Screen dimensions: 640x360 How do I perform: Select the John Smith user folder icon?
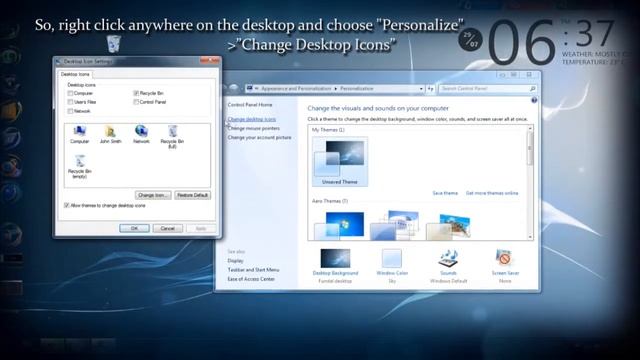111,135
